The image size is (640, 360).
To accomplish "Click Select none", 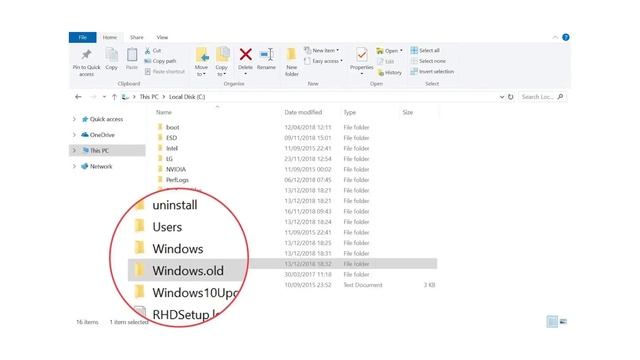I will click(428, 61).
